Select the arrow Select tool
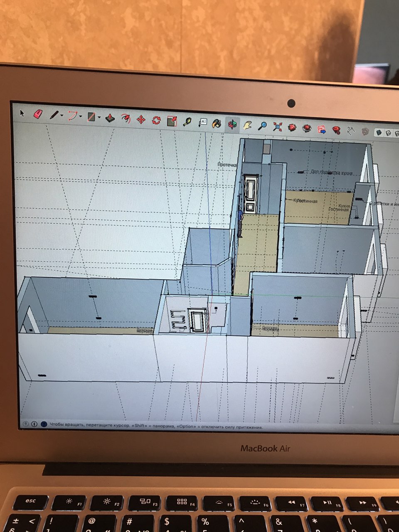The image size is (399, 532). 23,113
